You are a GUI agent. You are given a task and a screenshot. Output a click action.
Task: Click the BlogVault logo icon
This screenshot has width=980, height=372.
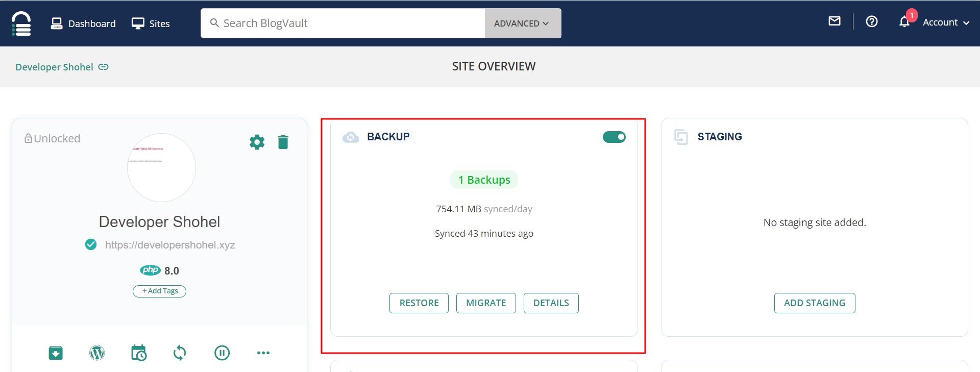point(21,23)
